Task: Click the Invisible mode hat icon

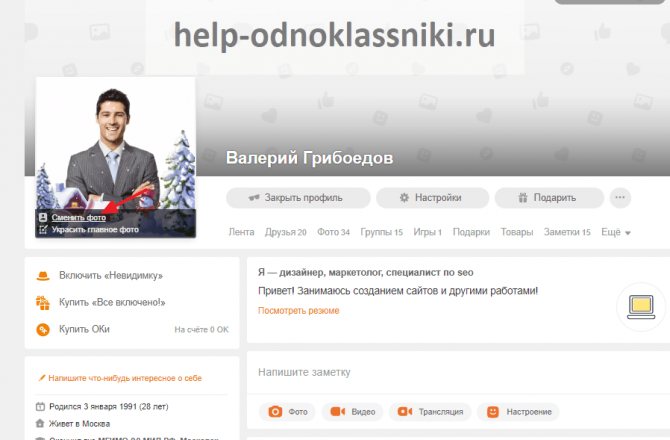Action: (x=43, y=276)
